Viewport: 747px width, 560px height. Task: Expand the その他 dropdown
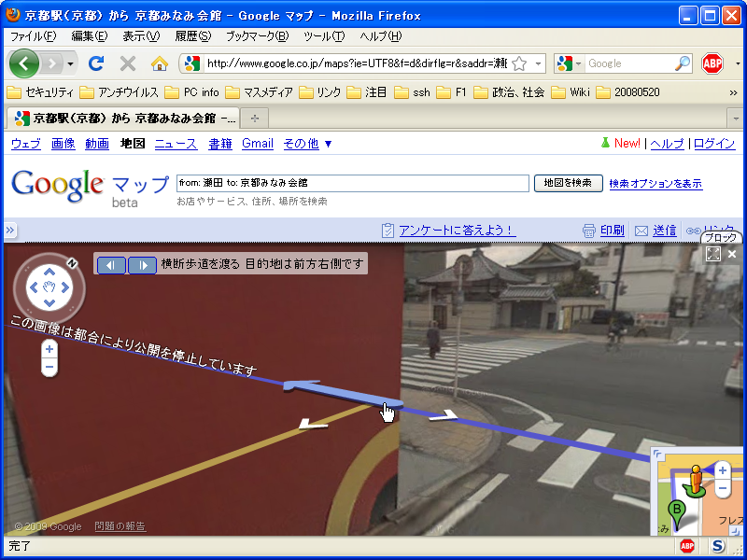(x=307, y=144)
